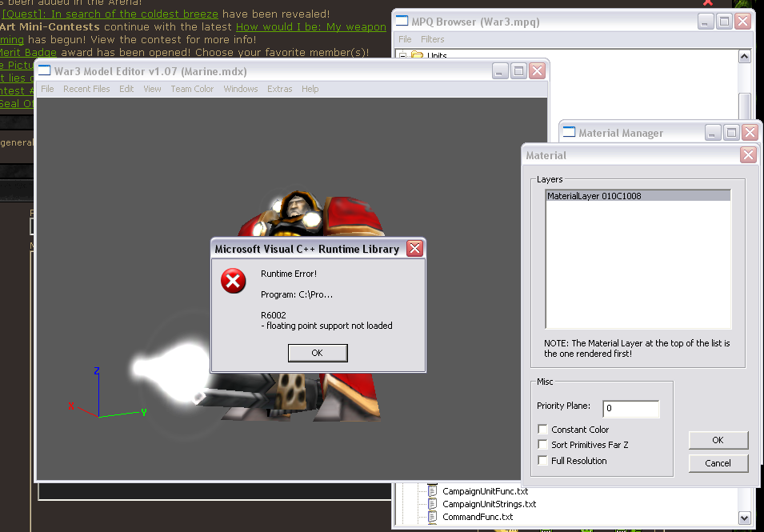Minimize the Material Manager window
This screenshot has height=532, width=764.
point(713,132)
